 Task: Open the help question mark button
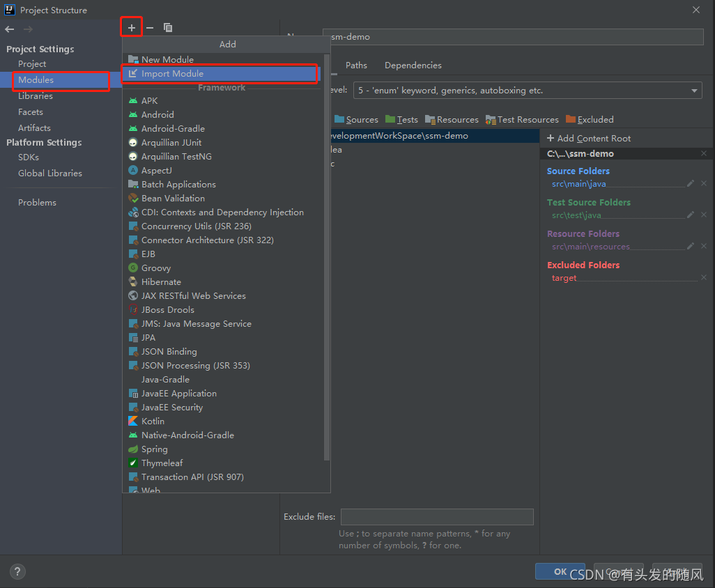[17, 571]
